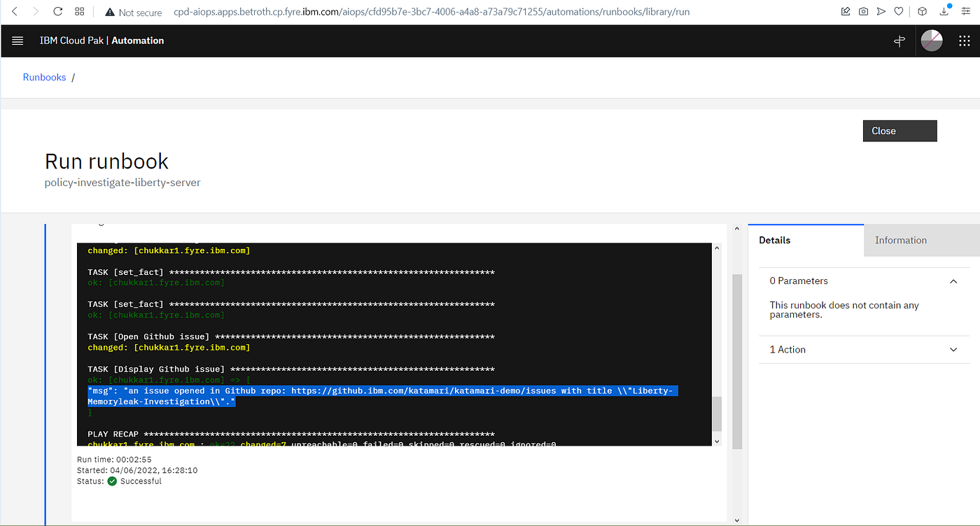Go forward with browser forward arrow

coord(36,12)
